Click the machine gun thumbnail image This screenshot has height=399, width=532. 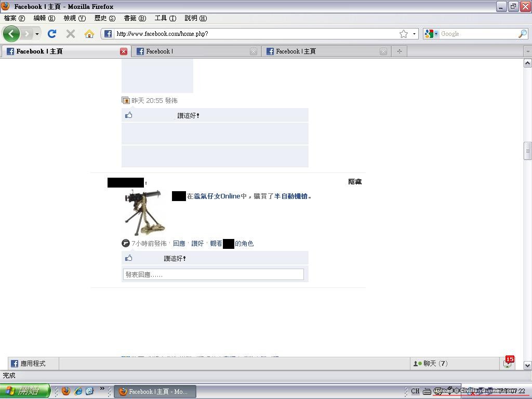point(144,212)
